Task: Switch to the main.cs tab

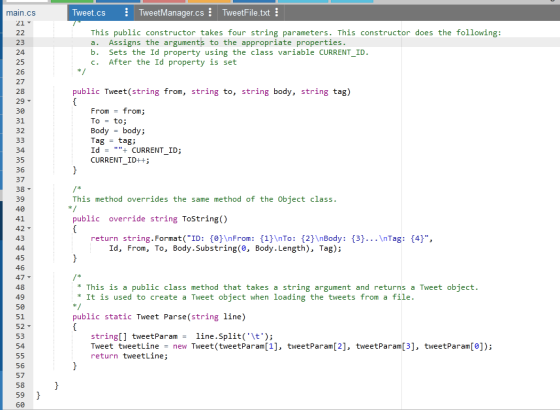Action: (21, 13)
